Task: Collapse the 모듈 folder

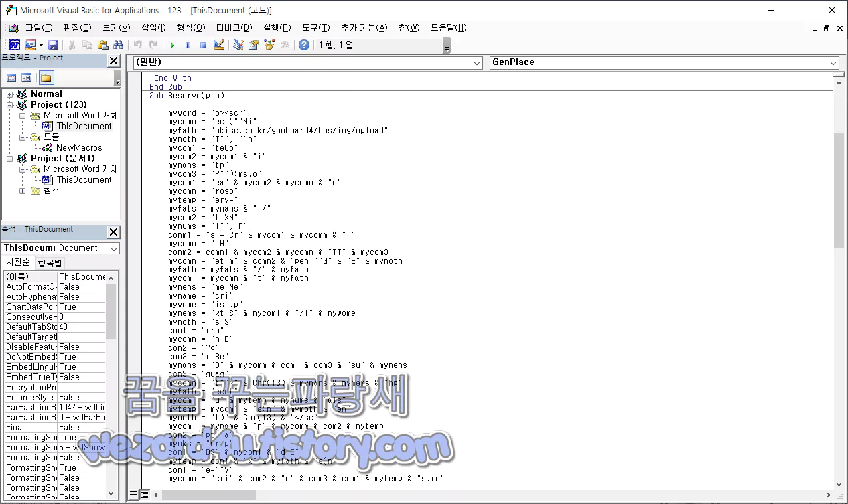Action: point(22,137)
